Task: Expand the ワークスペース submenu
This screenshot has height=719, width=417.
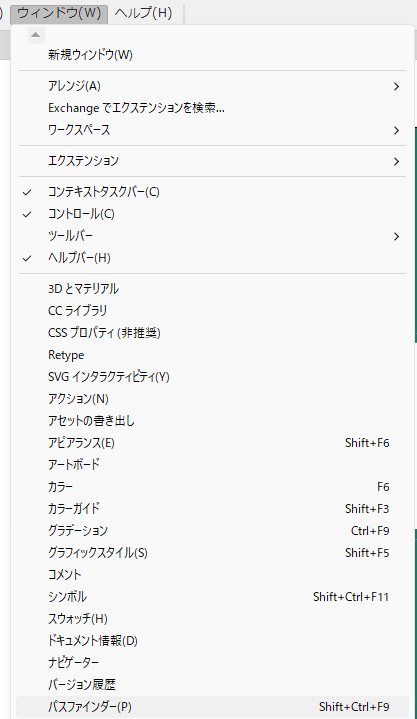Action: tap(212, 130)
